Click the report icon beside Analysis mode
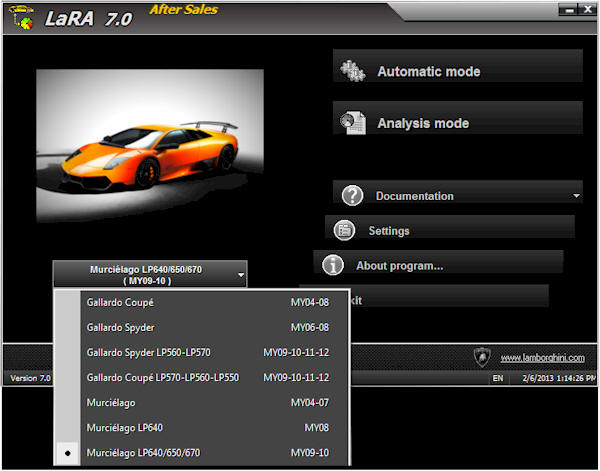 coord(353,122)
